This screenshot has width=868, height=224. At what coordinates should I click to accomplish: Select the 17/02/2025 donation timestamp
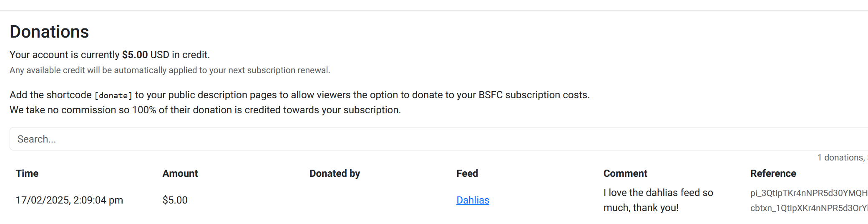pyautogui.click(x=69, y=200)
